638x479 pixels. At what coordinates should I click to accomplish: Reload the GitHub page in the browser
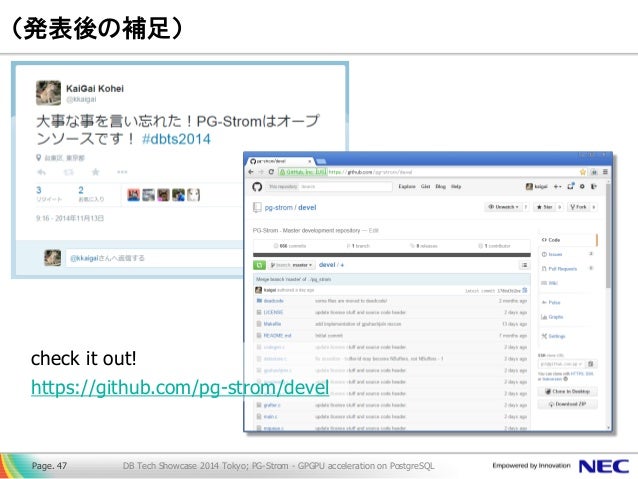(271, 172)
